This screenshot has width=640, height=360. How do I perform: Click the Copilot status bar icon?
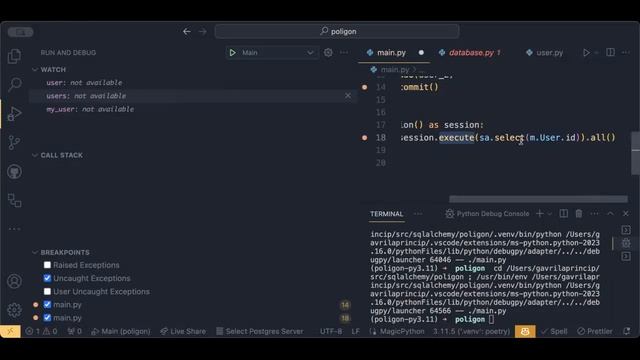[525, 331]
